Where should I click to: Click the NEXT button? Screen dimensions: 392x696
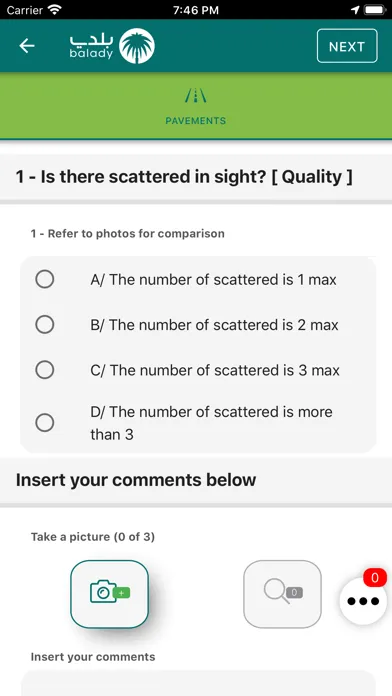[x=347, y=46]
